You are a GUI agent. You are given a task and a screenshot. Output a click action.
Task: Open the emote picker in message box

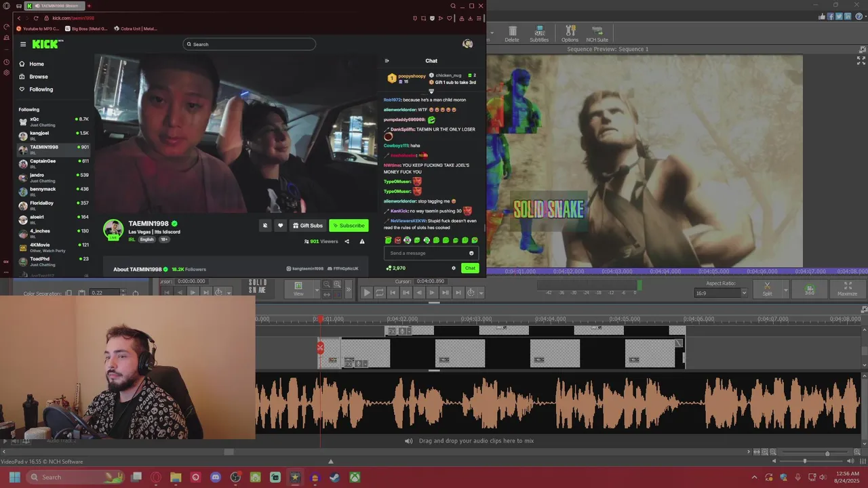click(471, 253)
